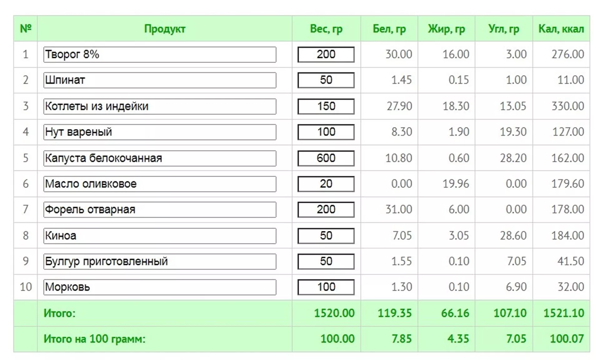The width and height of the screenshot is (600, 364).
Task: Click the Морковь weight field
Action: (326, 287)
